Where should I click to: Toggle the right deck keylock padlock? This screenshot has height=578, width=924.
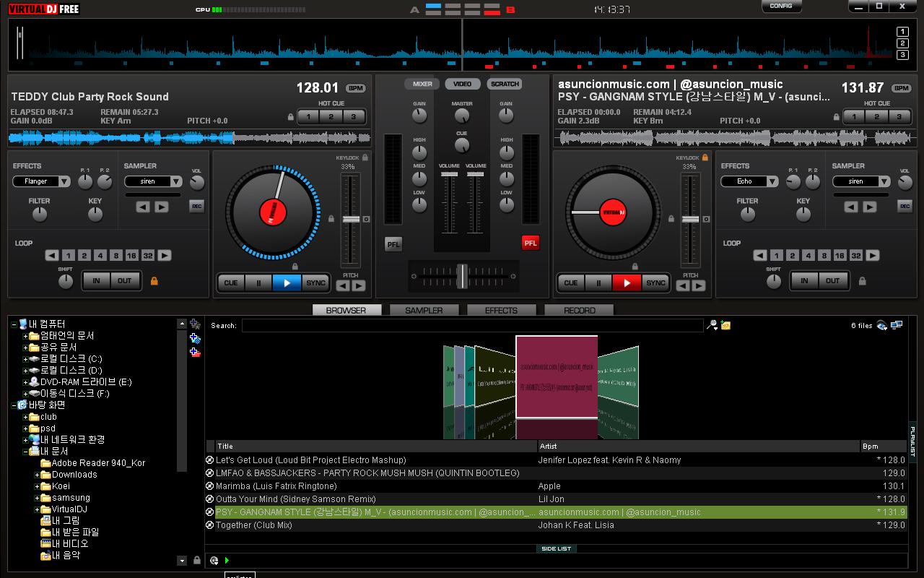pyautogui.click(x=705, y=157)
